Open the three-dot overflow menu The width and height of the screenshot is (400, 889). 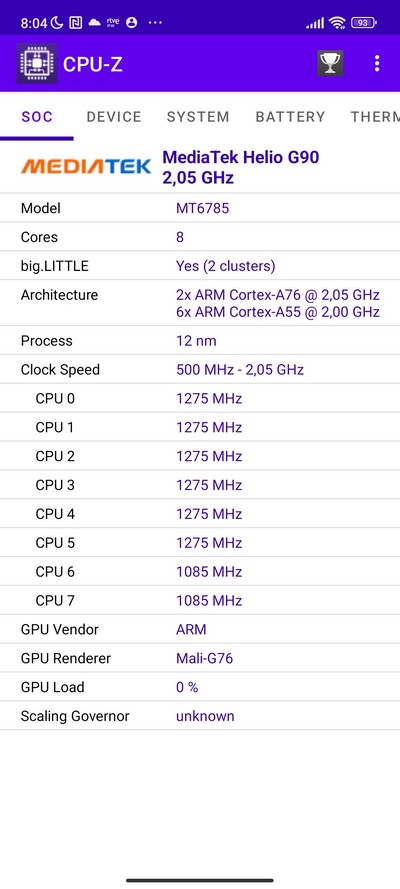point(377,63)
